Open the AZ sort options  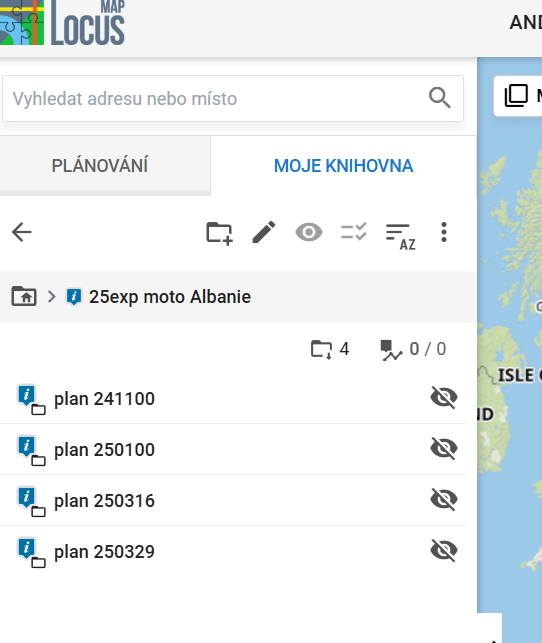(x=401, y=237)
